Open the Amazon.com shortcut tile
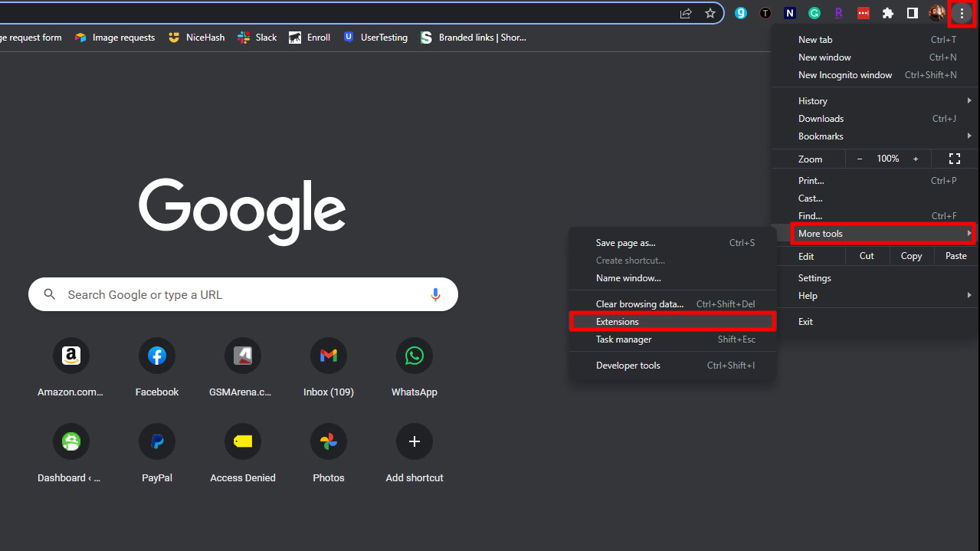Viewport: 980px width, 551px height. tap(71, 368)
